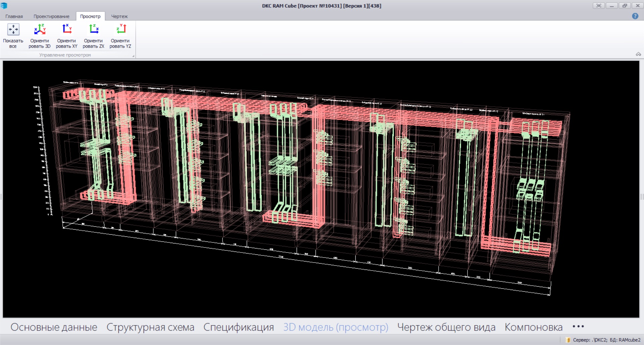Open the Проектирование ribbon tab
The width and height of the screenshot is (644, 345).
tap(51, 16)
